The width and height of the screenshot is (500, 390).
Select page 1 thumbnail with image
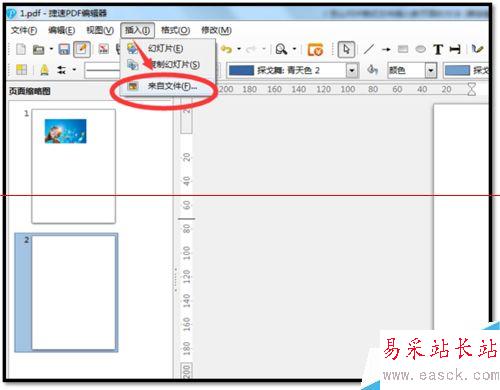pos(73,166)
